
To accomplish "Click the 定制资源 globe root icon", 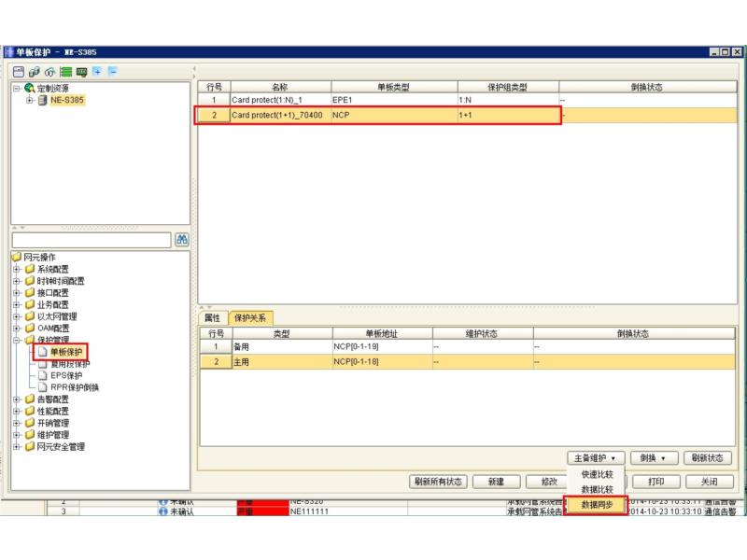I will [x=28, y=88].
